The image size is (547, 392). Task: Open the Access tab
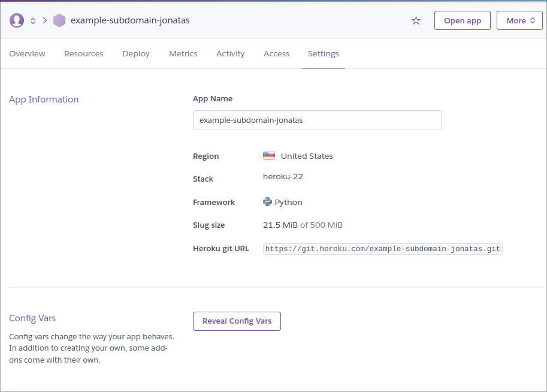click(x=276, y=54)
